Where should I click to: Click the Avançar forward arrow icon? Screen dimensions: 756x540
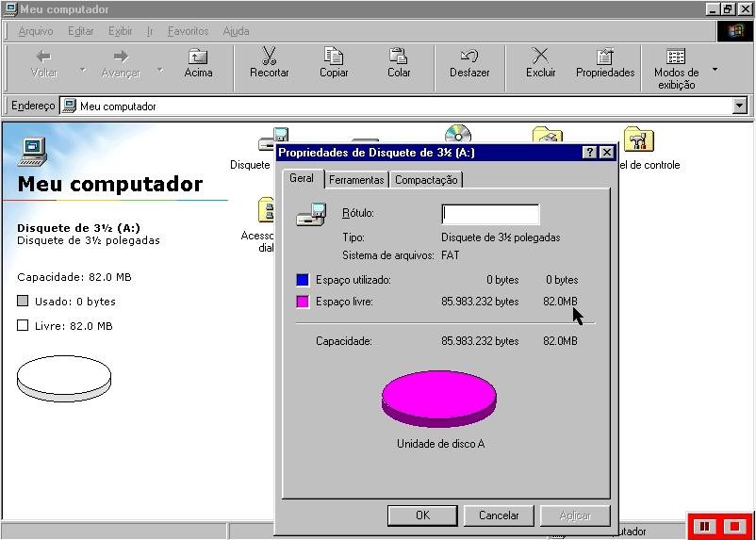(x=121, y=57)
